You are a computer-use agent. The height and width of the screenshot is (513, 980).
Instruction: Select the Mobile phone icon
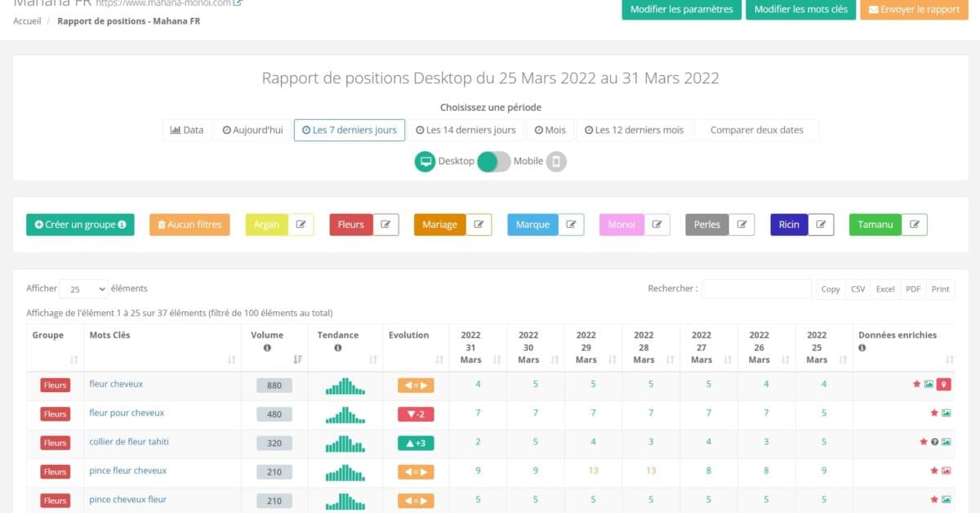pyautogui.click(x=556, y=162)
